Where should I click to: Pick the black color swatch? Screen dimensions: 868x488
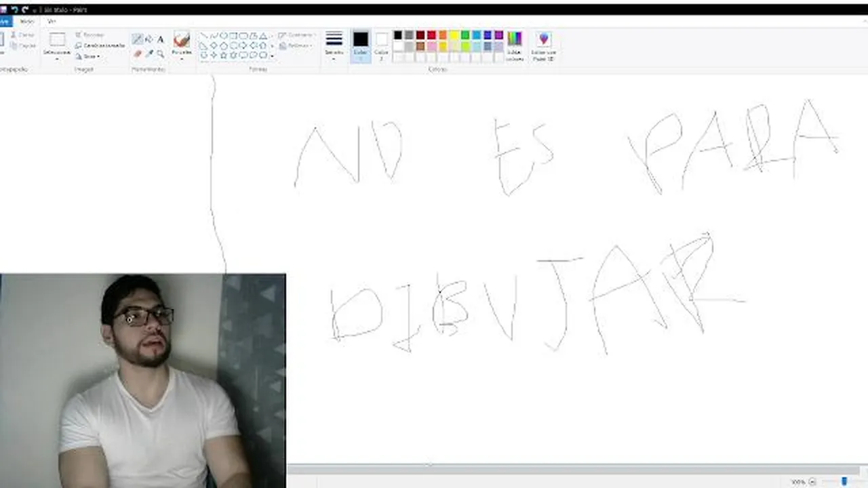tap(398, 35)
